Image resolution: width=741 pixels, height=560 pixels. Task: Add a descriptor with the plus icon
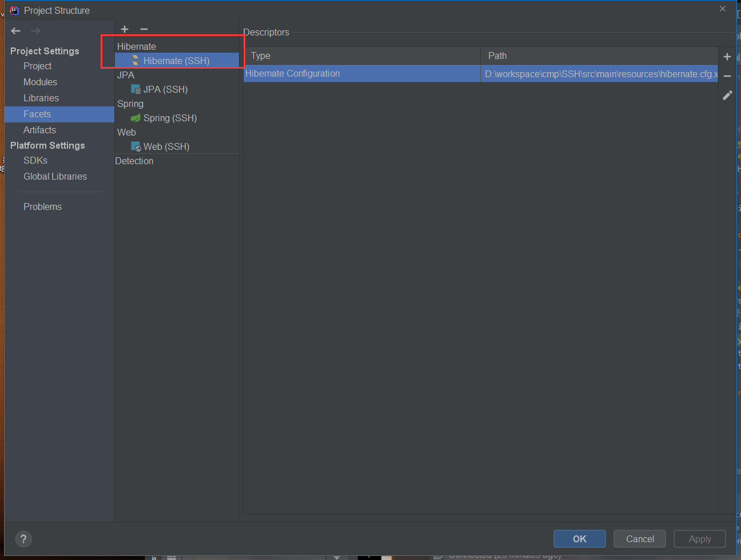tap(727, 57)
